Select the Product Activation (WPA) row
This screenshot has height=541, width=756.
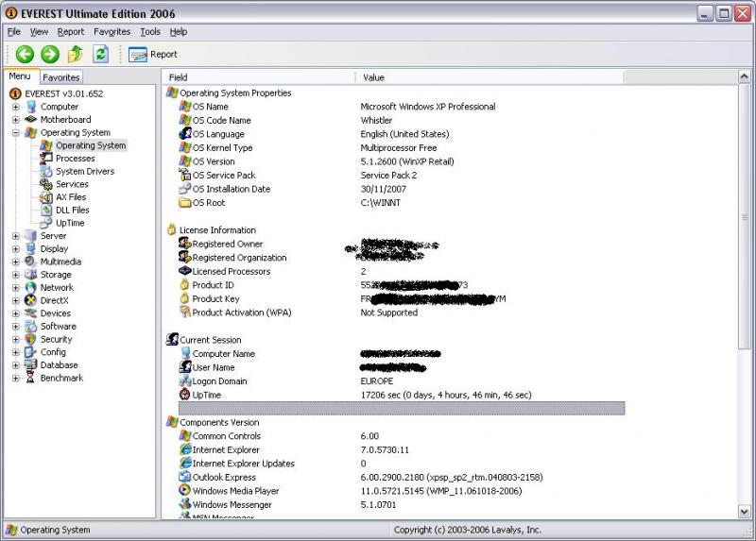click(x=402, y=313)
